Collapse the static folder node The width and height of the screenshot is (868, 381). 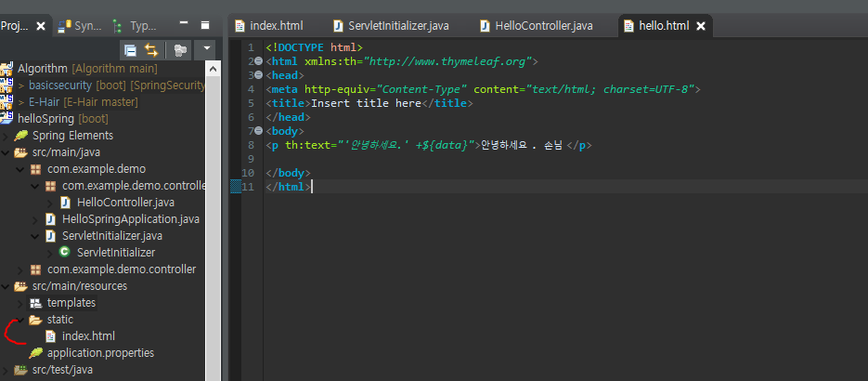(19, 320)
